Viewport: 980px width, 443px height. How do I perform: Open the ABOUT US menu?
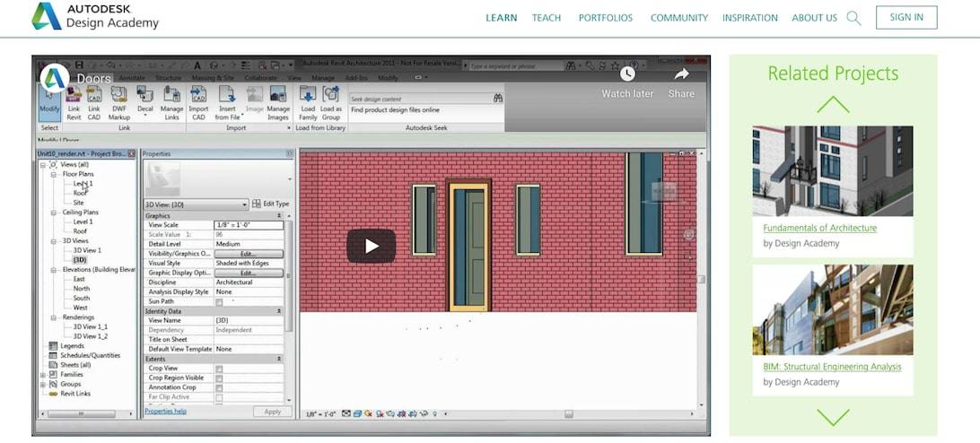click(814, 18)
